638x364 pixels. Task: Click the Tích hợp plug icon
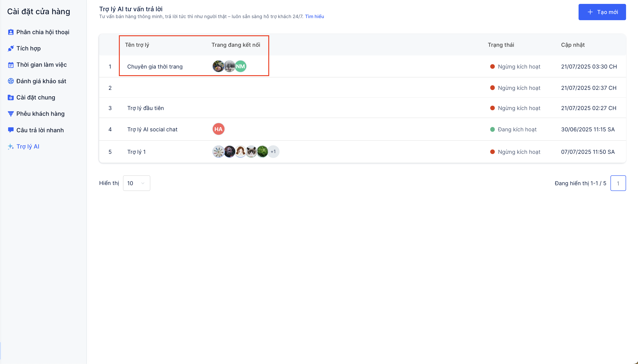tap(11, 49)
